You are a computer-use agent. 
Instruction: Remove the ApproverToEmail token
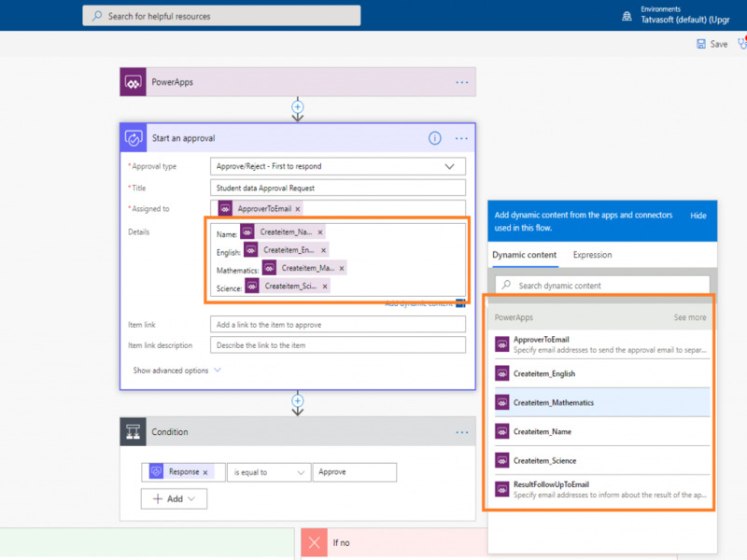pyautogui.click(x=298, y=209)
